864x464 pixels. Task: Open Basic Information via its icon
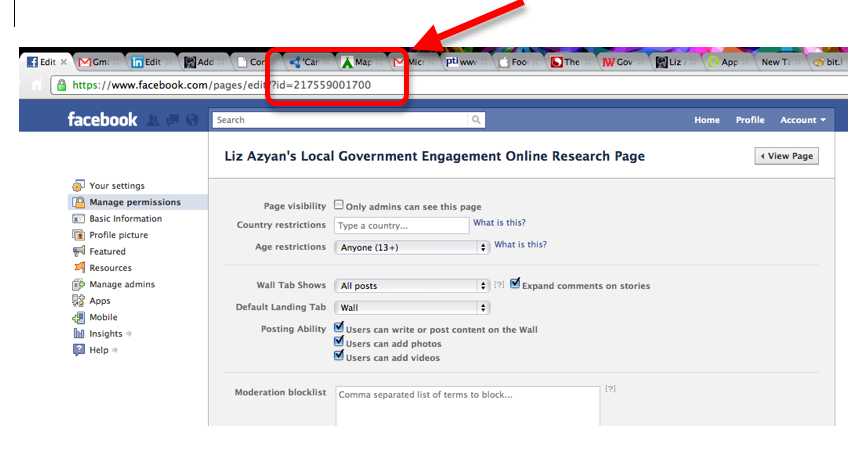pyautogui.click(x=79, y=219)
